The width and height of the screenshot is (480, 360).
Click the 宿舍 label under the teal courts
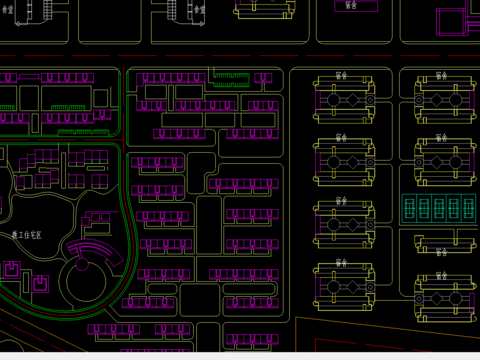tap(441, 252)
